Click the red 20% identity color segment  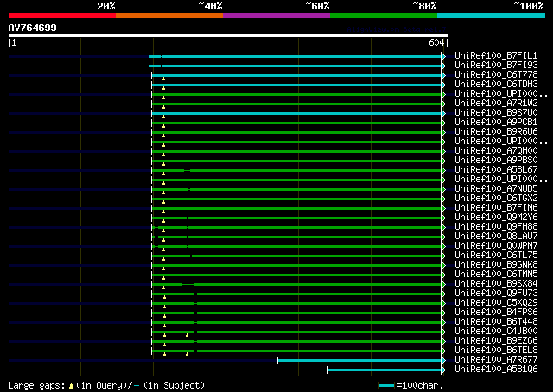click(x=62, y=16)
